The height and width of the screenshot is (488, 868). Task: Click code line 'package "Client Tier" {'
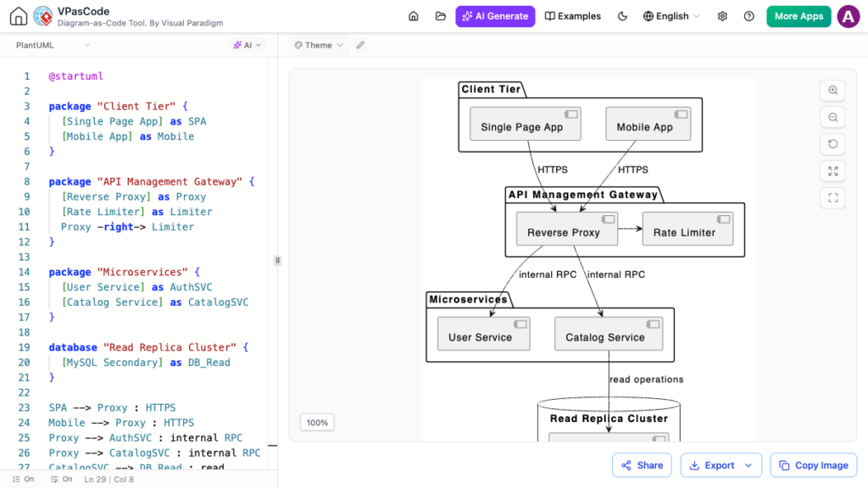pyautogui.click(x=118, y=106)
